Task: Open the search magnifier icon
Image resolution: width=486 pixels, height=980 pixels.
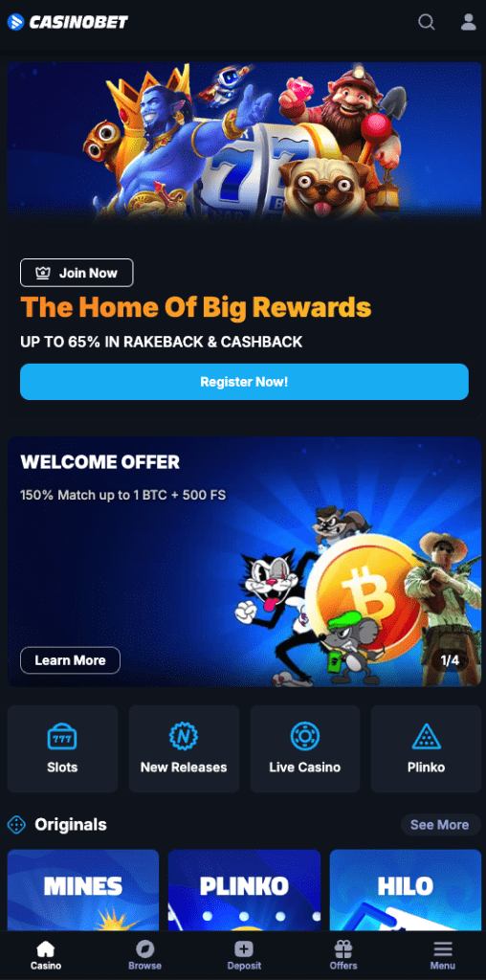Action: coord(426,22)
